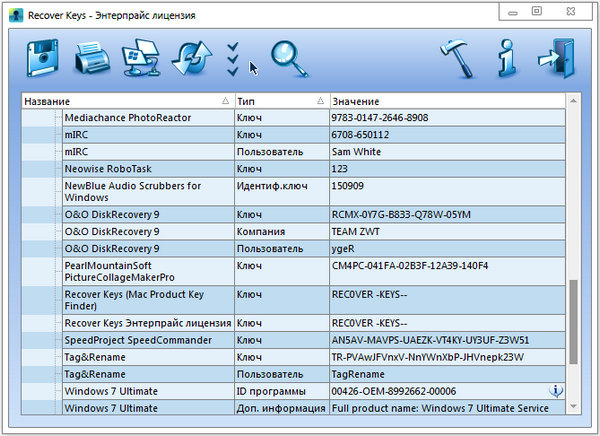The image size is (600, 436).
Task: Click the printer icon in the toolbar
Action: pyautogui.click(x=92, y=59)
